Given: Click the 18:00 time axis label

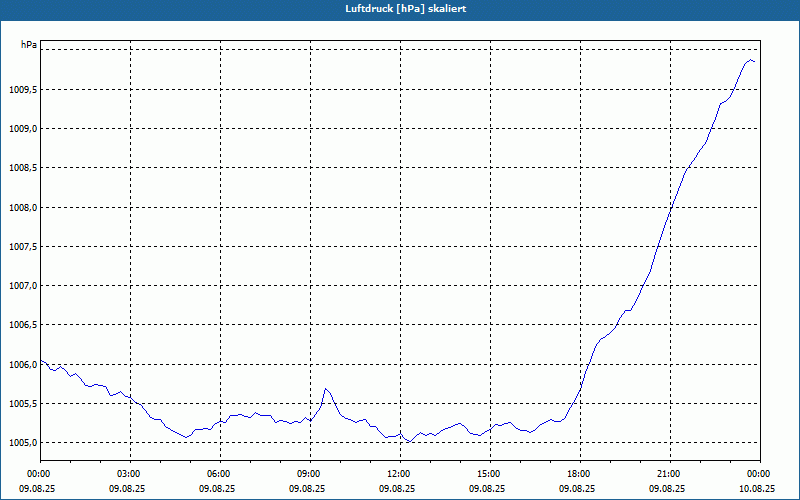Looking at the screenshot, I should point(580,474).
